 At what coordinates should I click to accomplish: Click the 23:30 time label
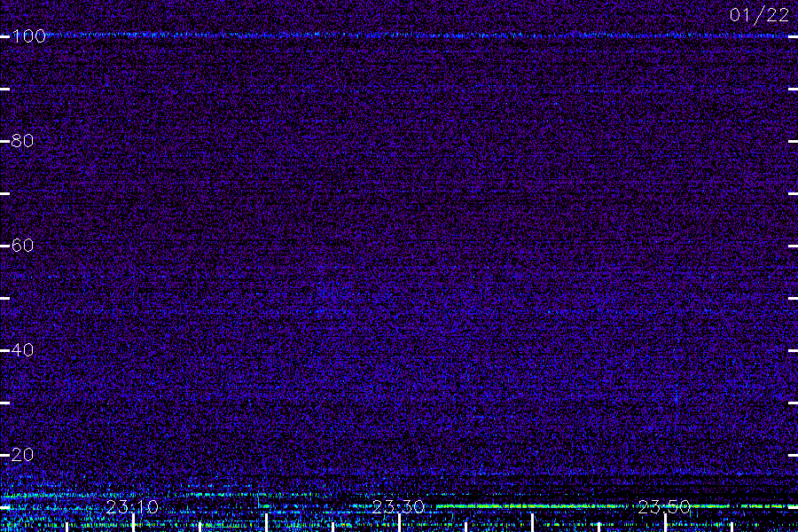tap(398, 507)
